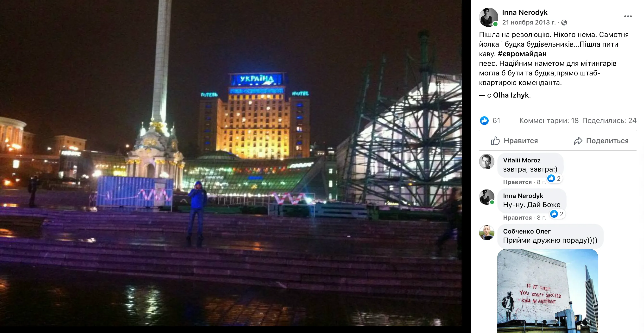Click Inna Nerodyk's profile picture at post header

pos(488,17)
